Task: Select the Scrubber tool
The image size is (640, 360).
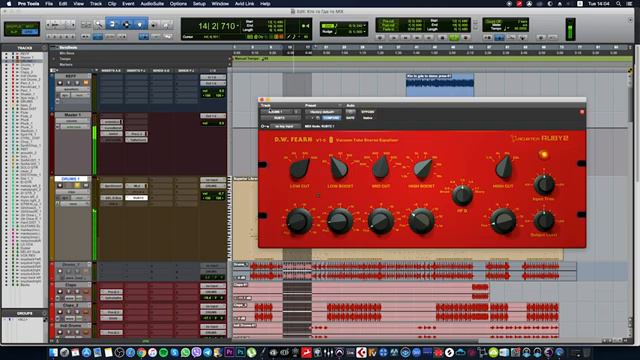Action: [x=153, y=25]
